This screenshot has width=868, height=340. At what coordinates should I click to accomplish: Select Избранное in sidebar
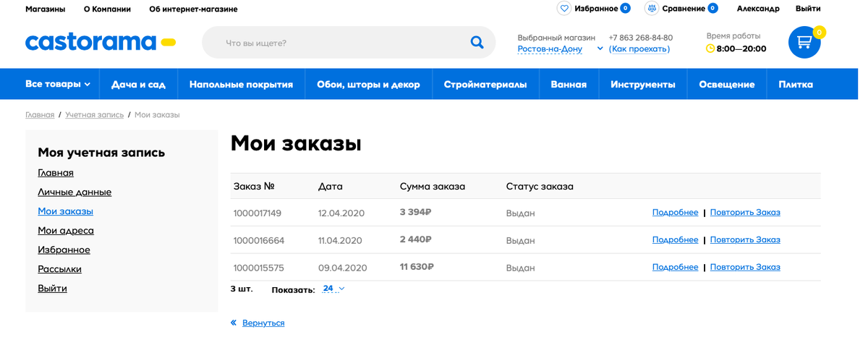64,250
